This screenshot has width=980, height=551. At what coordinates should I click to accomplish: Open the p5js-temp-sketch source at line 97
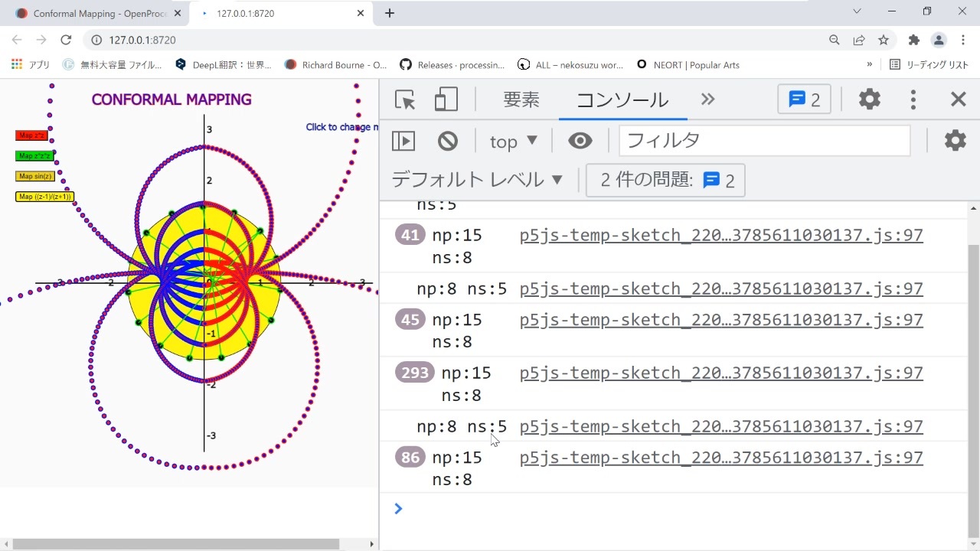(720, 235)
